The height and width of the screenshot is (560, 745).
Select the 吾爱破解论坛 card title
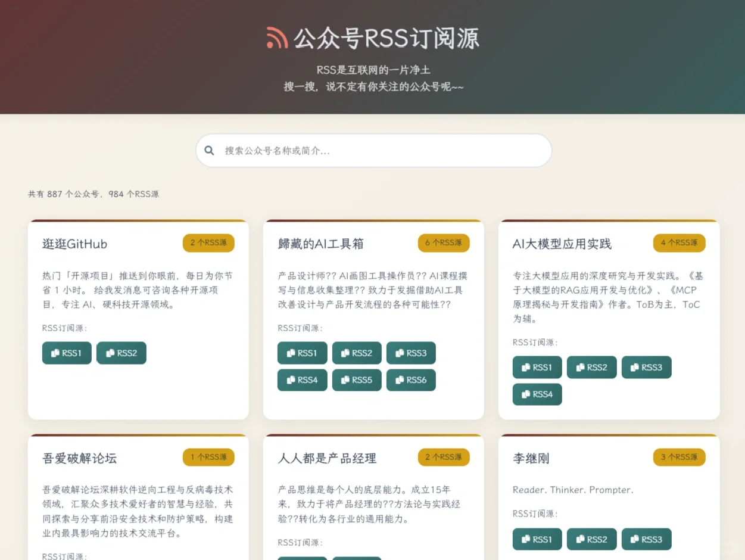79,458
